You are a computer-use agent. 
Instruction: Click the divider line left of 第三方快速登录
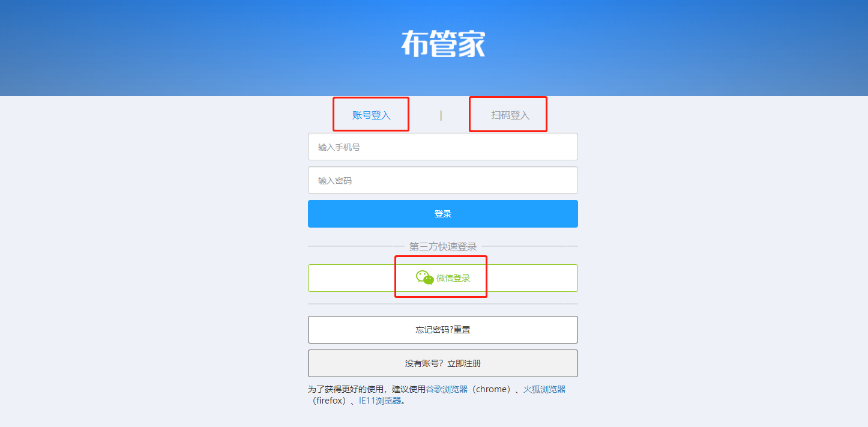(356, 246)
